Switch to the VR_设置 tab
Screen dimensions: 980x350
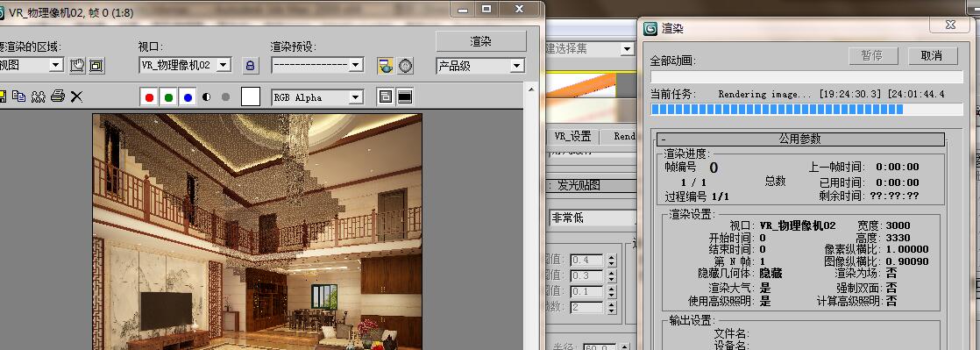pos(572,136)
